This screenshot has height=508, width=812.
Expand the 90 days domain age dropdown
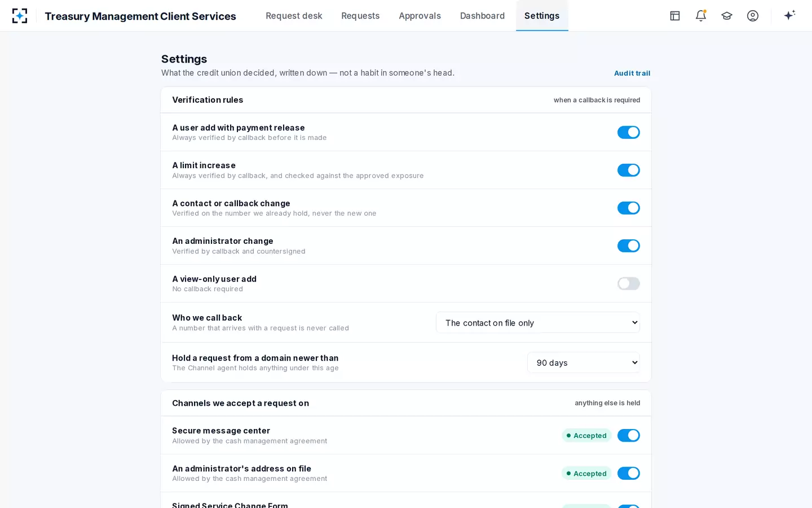[584, 363]
